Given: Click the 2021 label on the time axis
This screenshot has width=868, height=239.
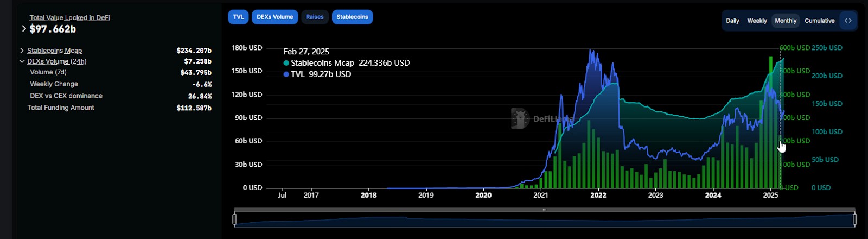Looking at the screenshot, I should (x=541, y=195).
